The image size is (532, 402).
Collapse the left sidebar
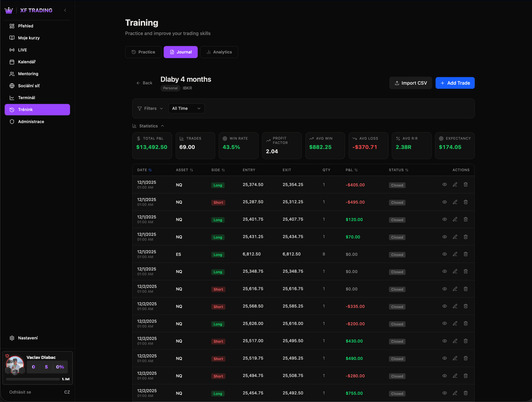[x=65, y=10]
